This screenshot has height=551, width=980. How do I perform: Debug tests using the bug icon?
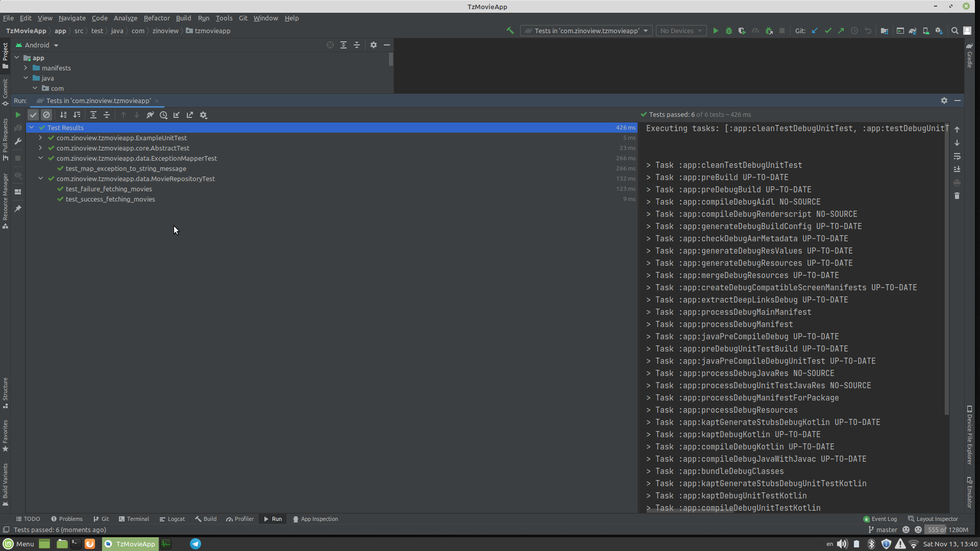point(728,31)
